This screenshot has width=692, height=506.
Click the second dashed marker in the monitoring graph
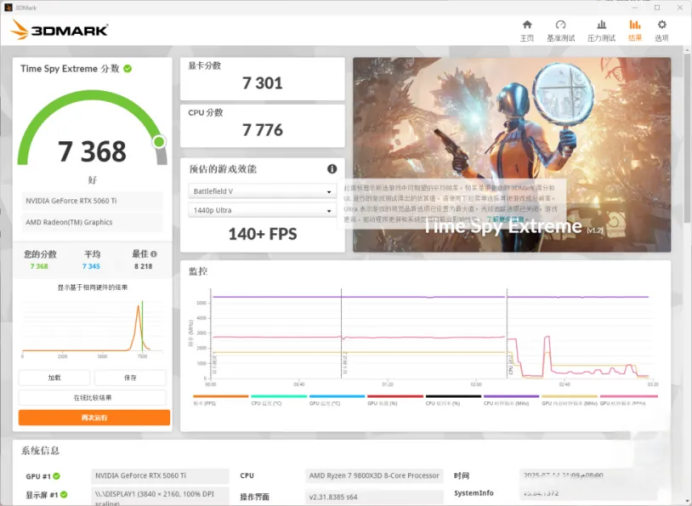point(507,334)
